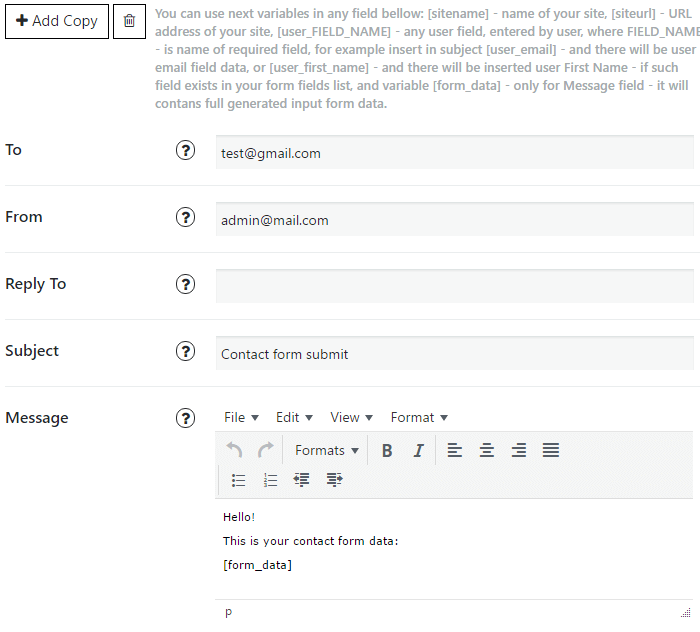Click the Add Copy button
This screenshot has height=632, width=700.
pos(57,21)
